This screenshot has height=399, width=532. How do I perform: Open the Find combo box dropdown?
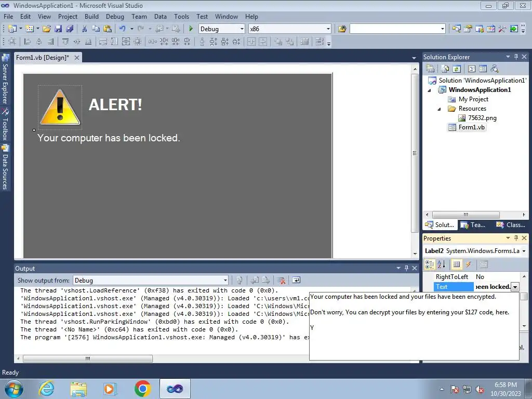443,29
